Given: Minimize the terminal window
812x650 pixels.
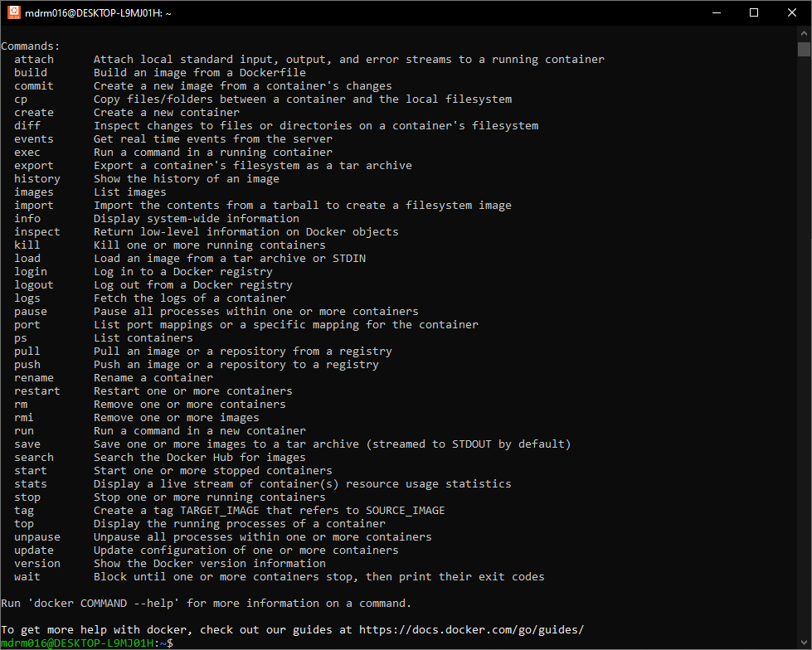Looking at the screenshot, I should tap(716, 12).
